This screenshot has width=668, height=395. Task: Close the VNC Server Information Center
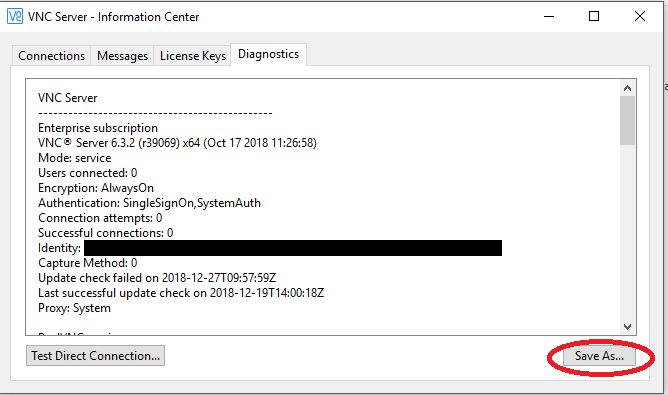640,17
